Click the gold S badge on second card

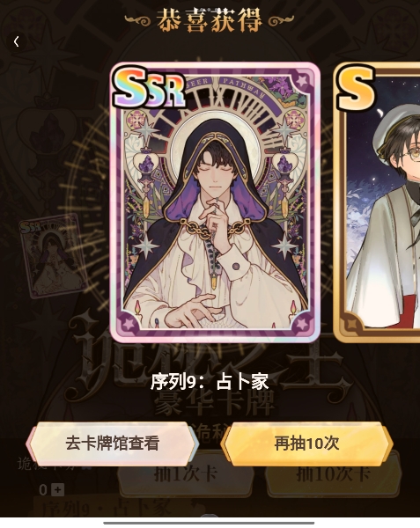[357, 87]
